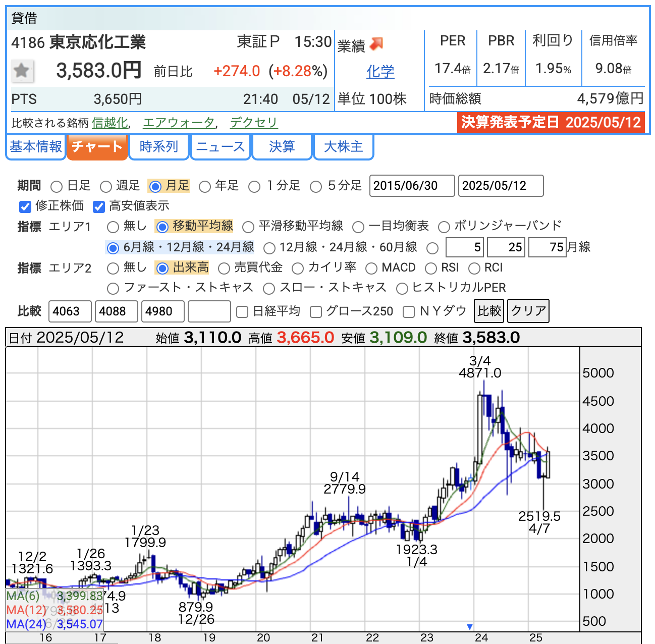Go to the 決算 tab

(282, 147)
